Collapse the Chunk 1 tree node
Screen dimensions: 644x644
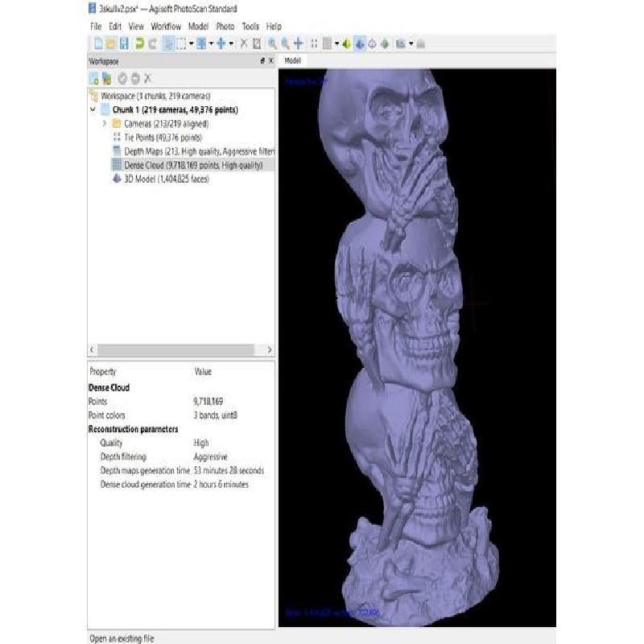[93, 110]
